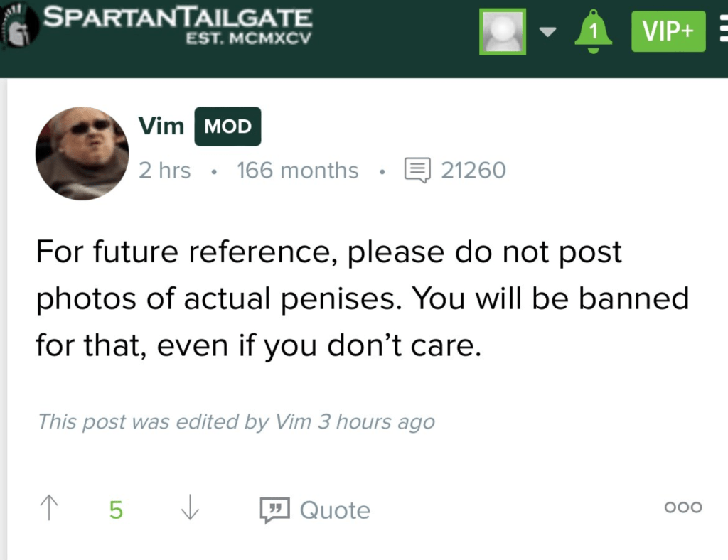The image size is (728, 560).
Task: Click the green VIP+ button
Action: tap(668, 32)
